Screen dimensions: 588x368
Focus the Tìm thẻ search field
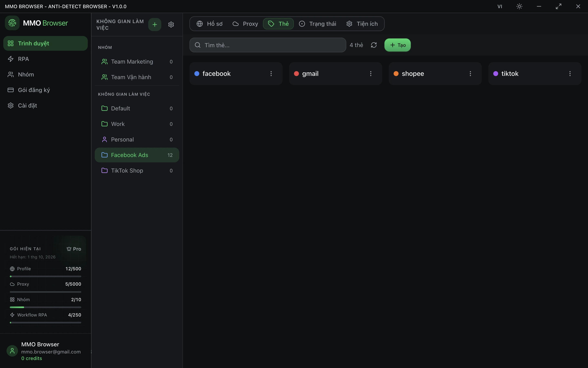267,45
